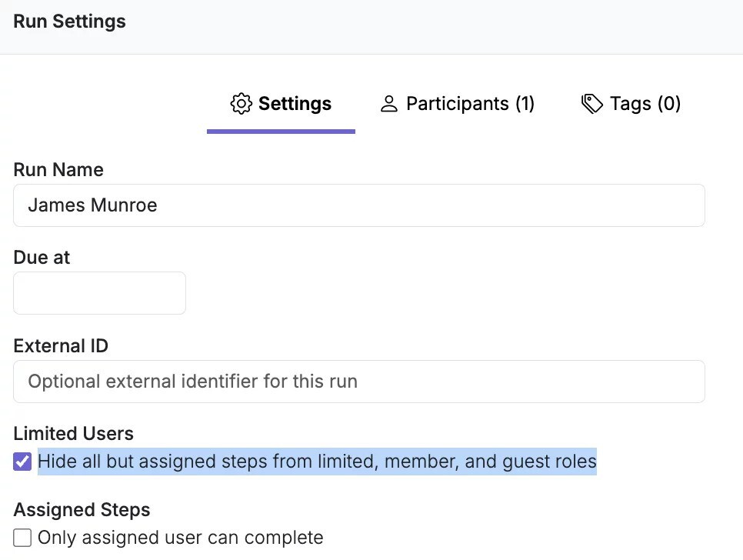Click the tag icon beside Tags
The height and width of the screenshot is (560, 743).
tap(591, 104)
